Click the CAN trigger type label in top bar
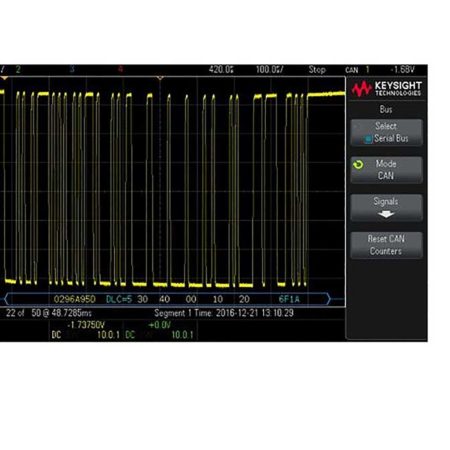This screenshot has height=450, width=450. [352, 70]
